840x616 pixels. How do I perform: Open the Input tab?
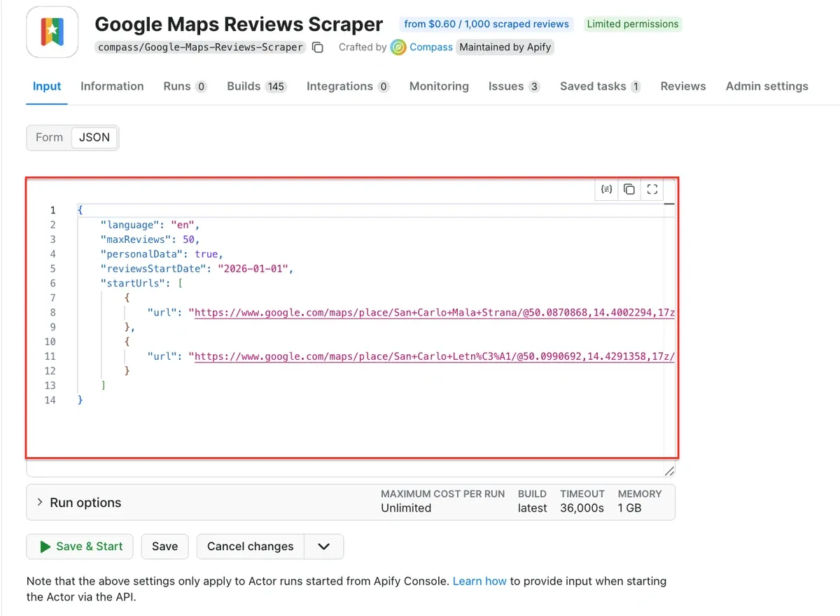47,86
